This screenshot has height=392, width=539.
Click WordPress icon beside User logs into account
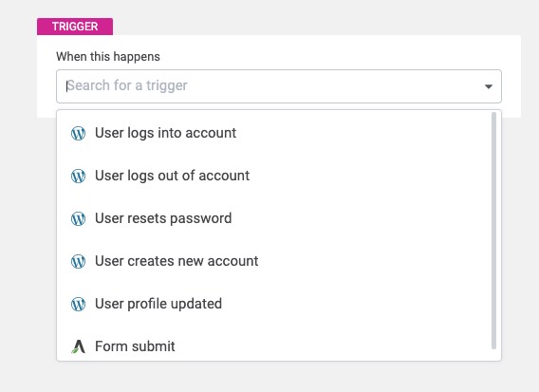click(x=78, y=133)
